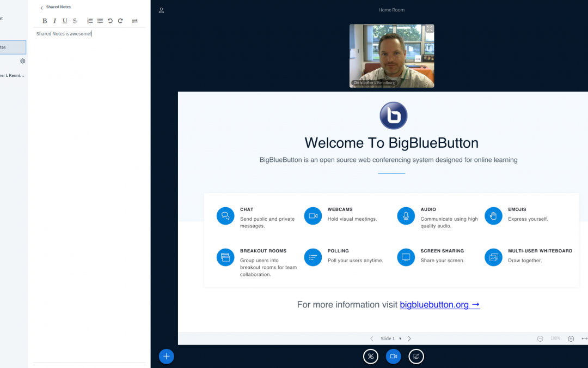Insert an ordered numbered list

tap(90, 21)
